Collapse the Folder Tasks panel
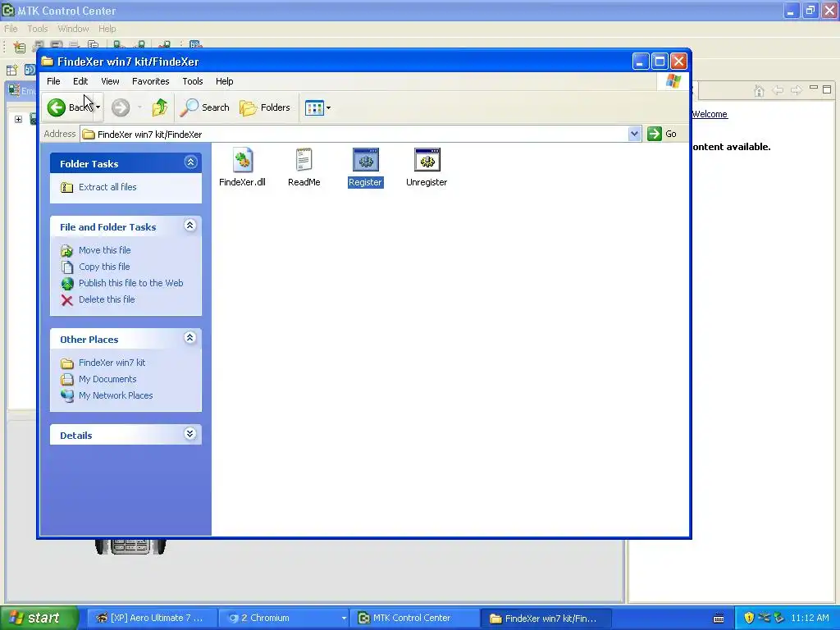The image size is (840, 630). [190, 162]
